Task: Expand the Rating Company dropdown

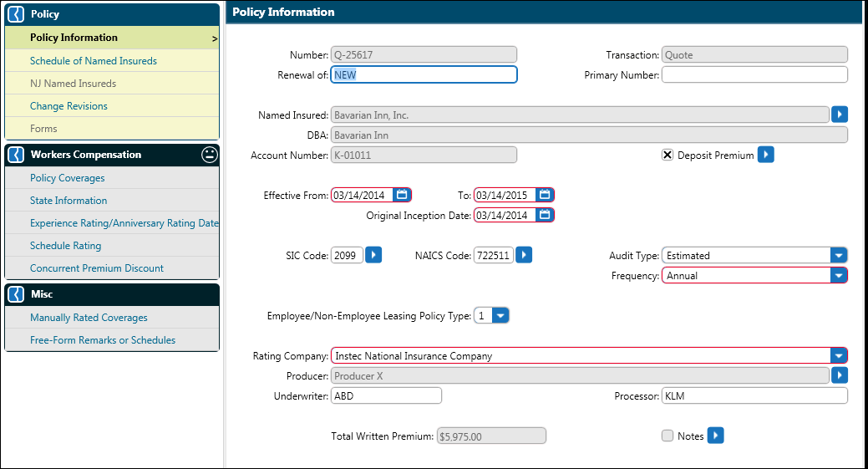Action: (839, 355)
